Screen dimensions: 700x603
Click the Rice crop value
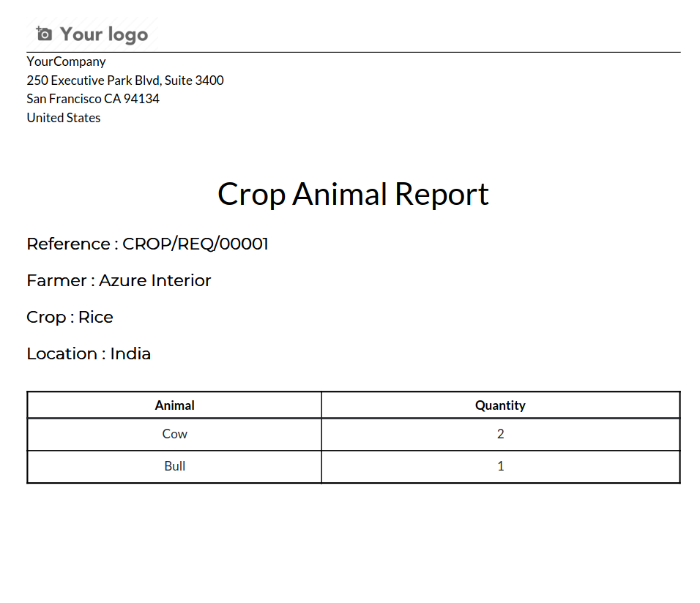96,318
